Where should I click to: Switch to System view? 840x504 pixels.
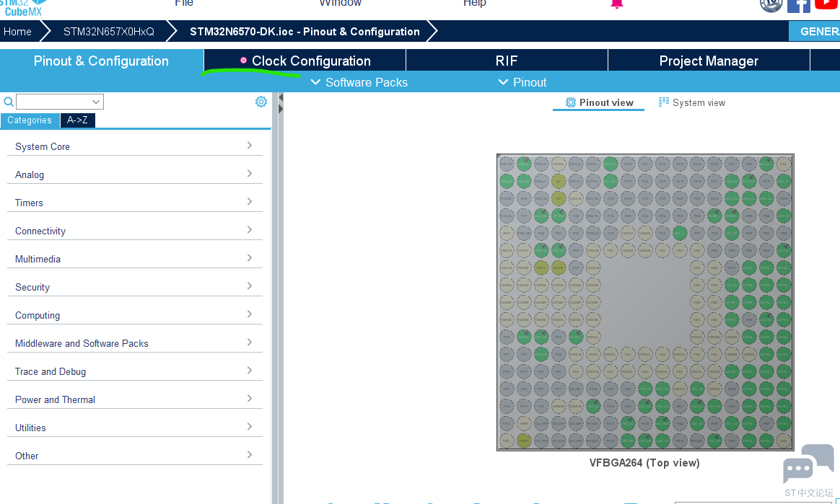(691, 102)
